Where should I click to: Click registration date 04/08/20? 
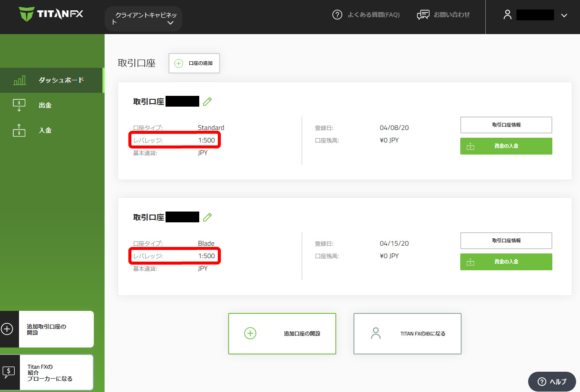point(394,128)
